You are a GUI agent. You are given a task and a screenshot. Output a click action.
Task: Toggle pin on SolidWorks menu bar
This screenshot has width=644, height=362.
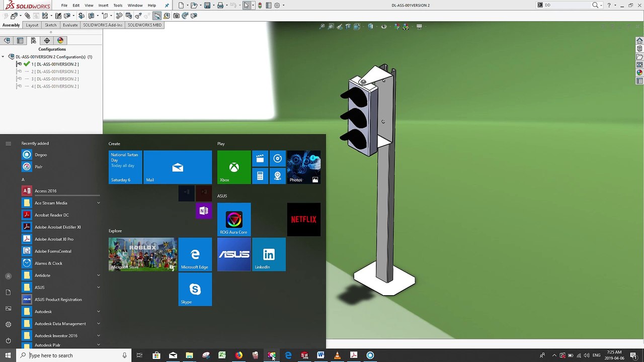167,5
